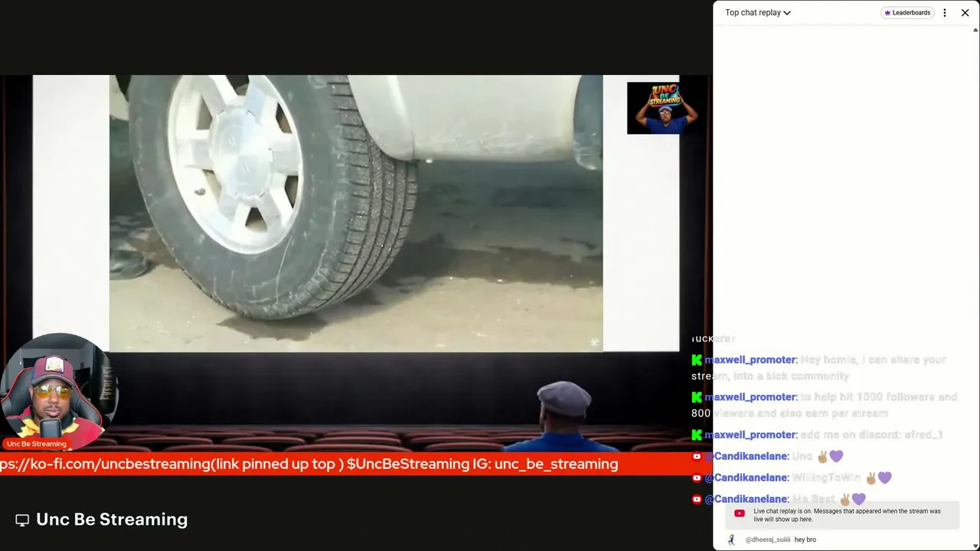Click the red Unc Be Streaming name badge
Image resolution: width=980 pixels, height=551 pixels.
36,444
